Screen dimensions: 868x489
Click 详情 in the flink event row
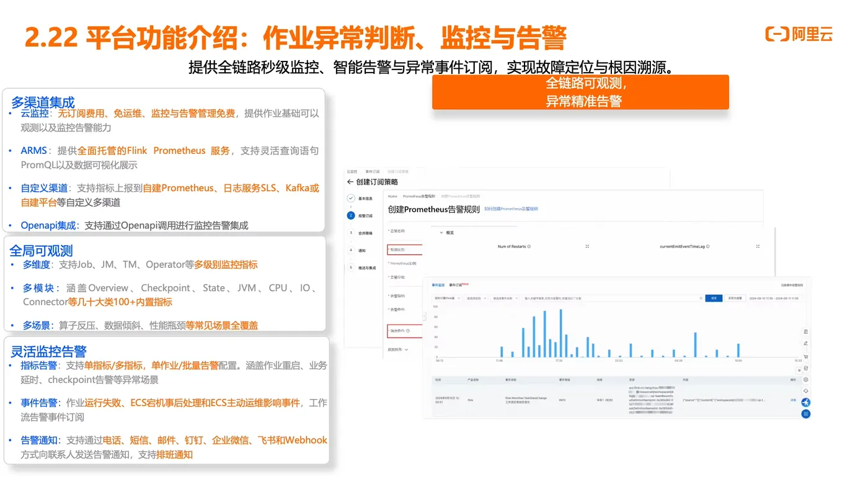[793, 400]
